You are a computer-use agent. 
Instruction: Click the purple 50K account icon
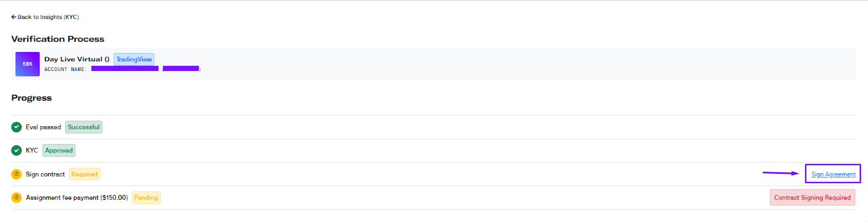pos(28,64)
